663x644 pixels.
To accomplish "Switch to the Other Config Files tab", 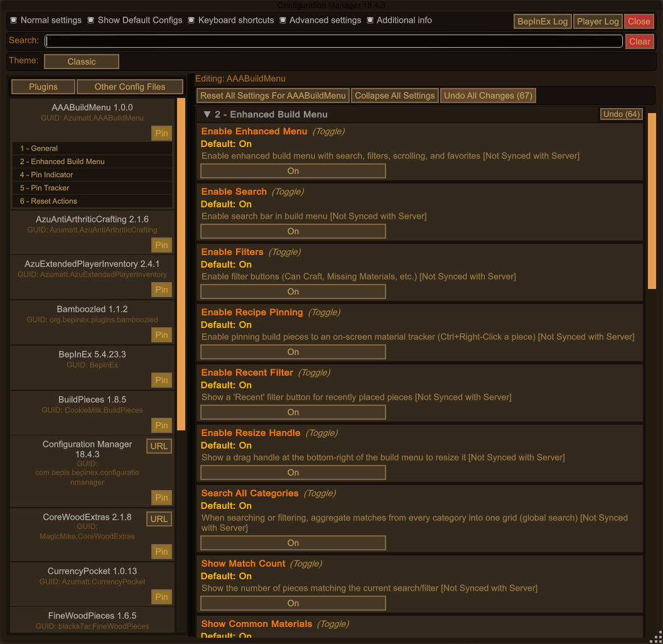I will coord(130,87).
